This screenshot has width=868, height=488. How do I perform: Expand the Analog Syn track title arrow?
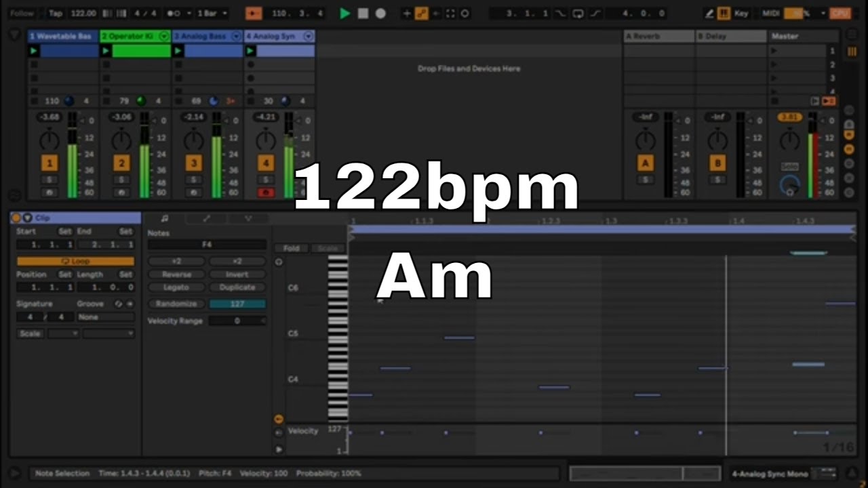pos(308,36)
